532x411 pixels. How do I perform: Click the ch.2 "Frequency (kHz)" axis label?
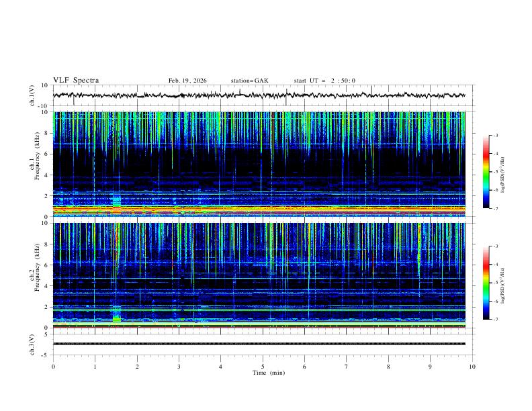tap(37, 267)
